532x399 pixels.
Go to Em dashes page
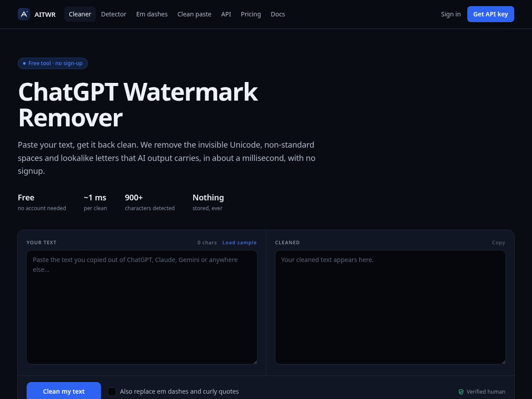click(152, 14)
